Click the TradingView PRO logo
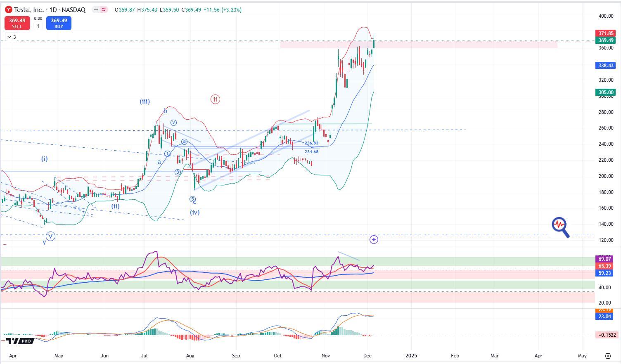Viewport: 621px width, 364px height. pyautogui.click(x=19, y=341)
